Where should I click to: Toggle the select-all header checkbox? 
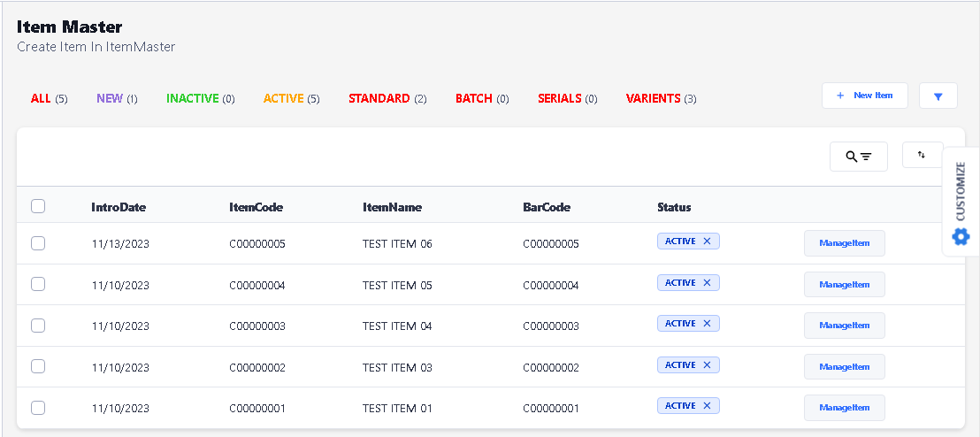click(38, 206)
